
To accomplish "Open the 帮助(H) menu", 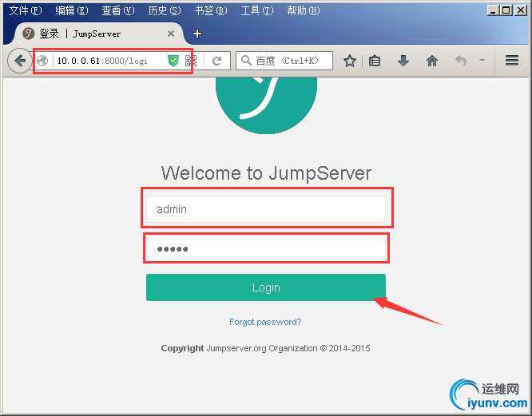I will (304, 11).
